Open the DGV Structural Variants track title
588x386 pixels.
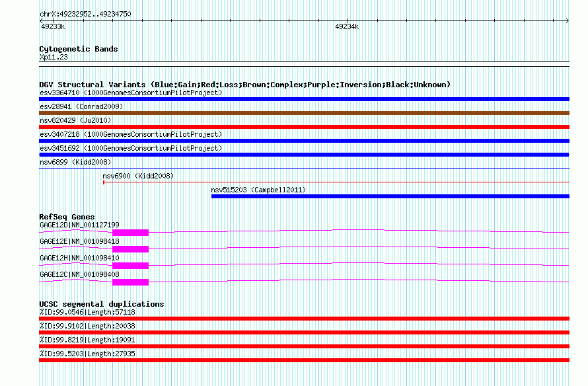tap(245, 85)
